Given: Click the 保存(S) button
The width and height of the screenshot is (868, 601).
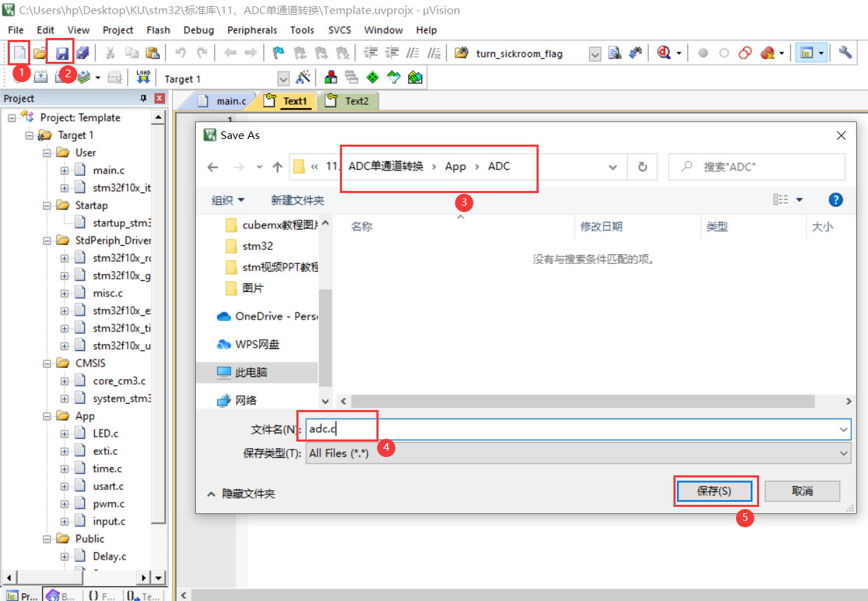Looking at the screenshot, I should tap(714, 491).
